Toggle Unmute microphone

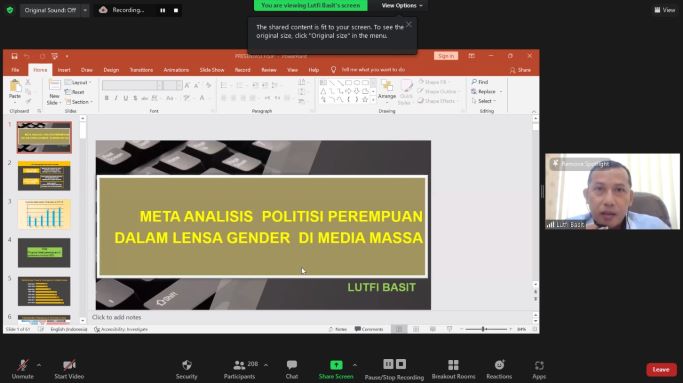click(x=23, y=365)
